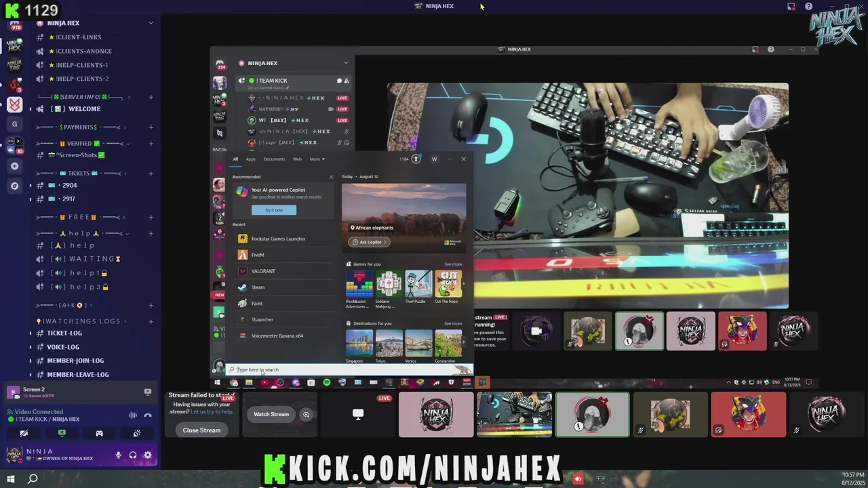
Task: Open the CLIENT-LINKS channel
Action: [79, 37]
